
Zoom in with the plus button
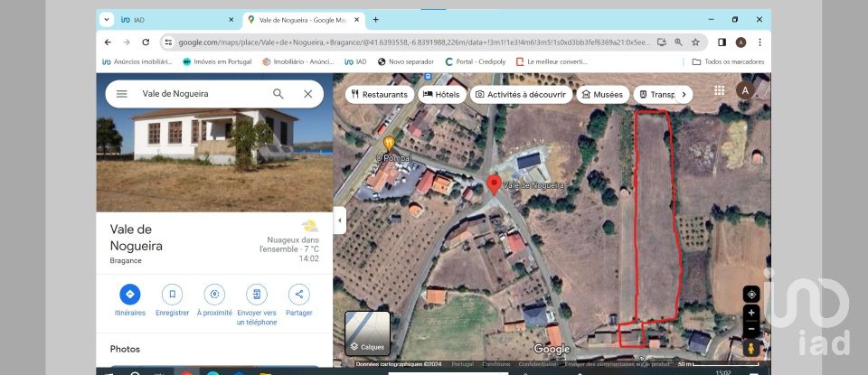tap(751, 313)
